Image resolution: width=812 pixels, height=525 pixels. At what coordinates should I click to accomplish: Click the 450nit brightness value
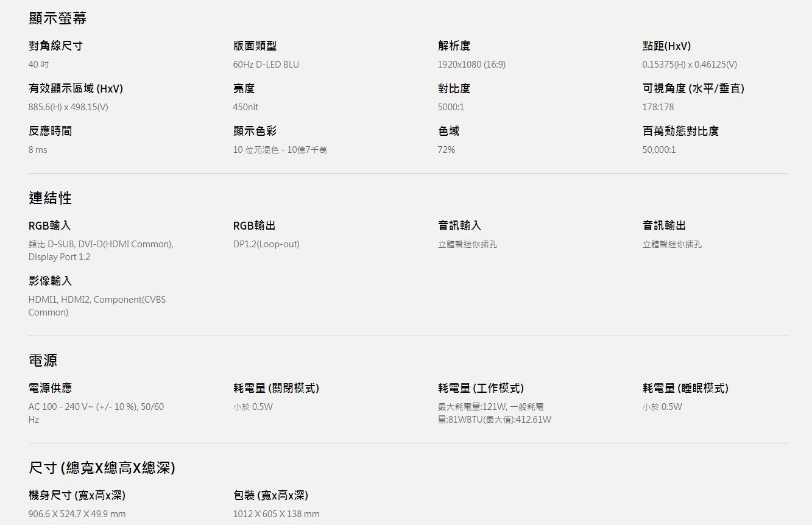(245, 107)
